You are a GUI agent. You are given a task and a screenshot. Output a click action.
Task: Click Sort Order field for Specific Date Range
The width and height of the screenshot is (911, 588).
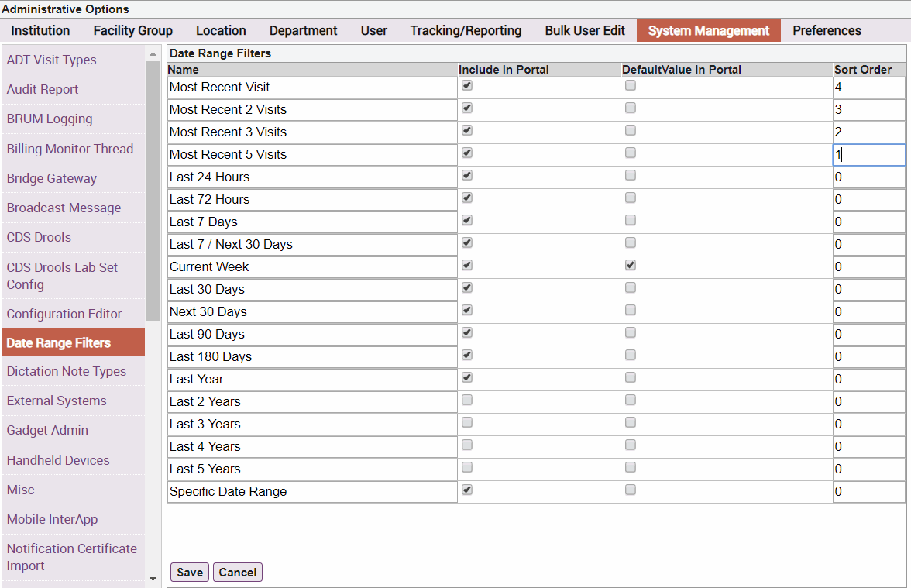(x=869, y=492)
